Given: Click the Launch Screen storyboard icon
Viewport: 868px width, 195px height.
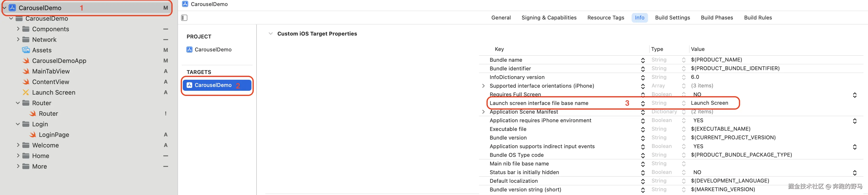Looking at the screenshot, I should [26, 92].
